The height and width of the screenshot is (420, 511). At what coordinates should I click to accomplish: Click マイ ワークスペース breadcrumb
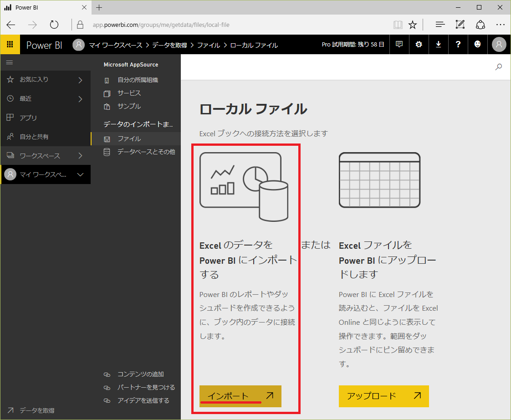point(116,45)
